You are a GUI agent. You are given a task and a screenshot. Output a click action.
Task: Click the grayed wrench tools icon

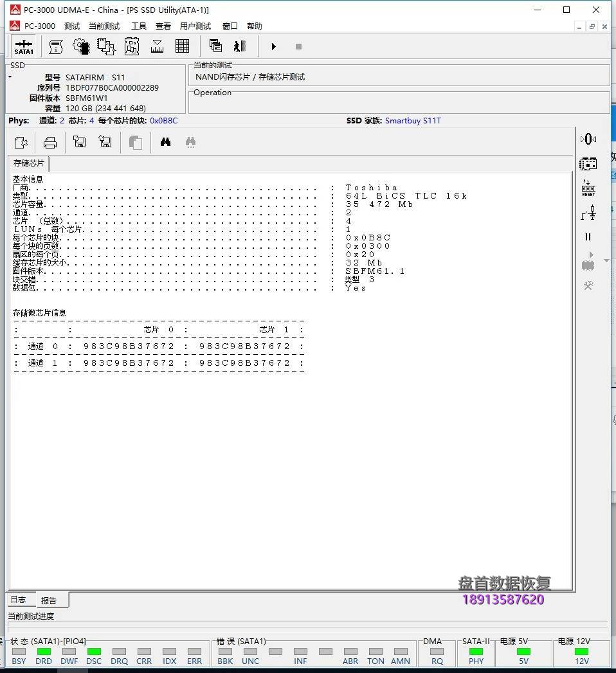[x=588, y=286]
